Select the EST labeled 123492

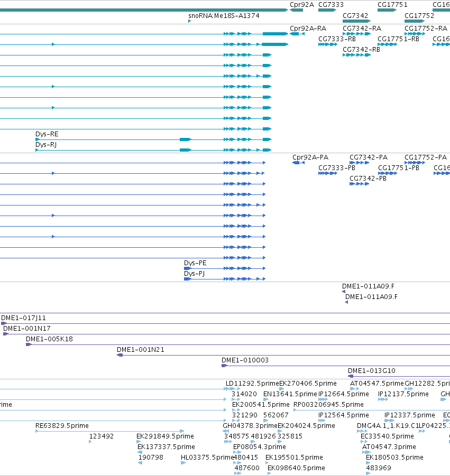102,436
